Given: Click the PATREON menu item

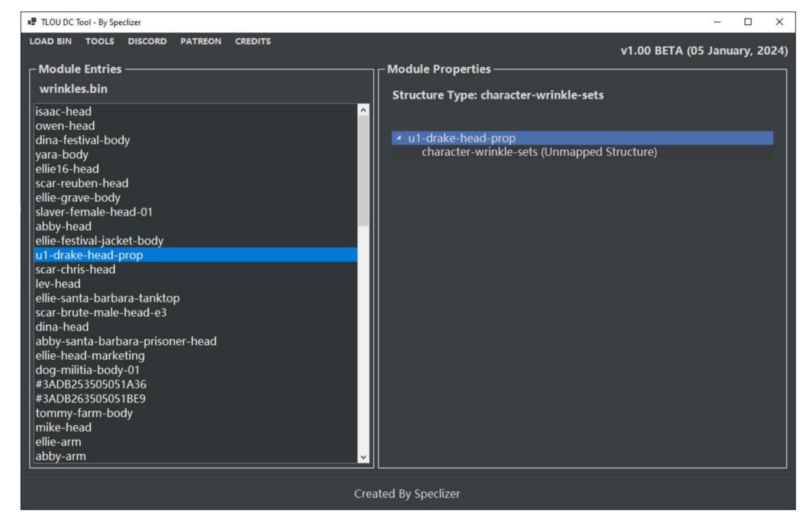Looking at the screenshot, I should (x=200, y=41).
